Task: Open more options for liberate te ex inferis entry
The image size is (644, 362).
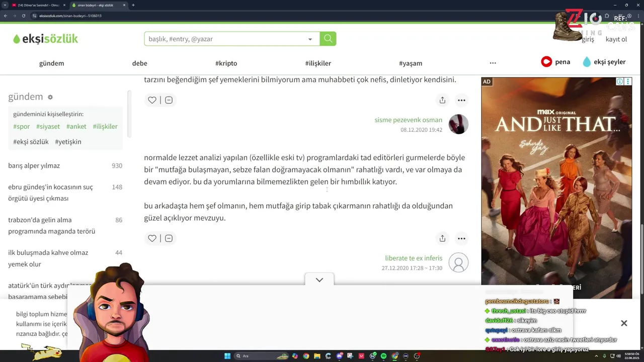Action: [x=461, y=238]
